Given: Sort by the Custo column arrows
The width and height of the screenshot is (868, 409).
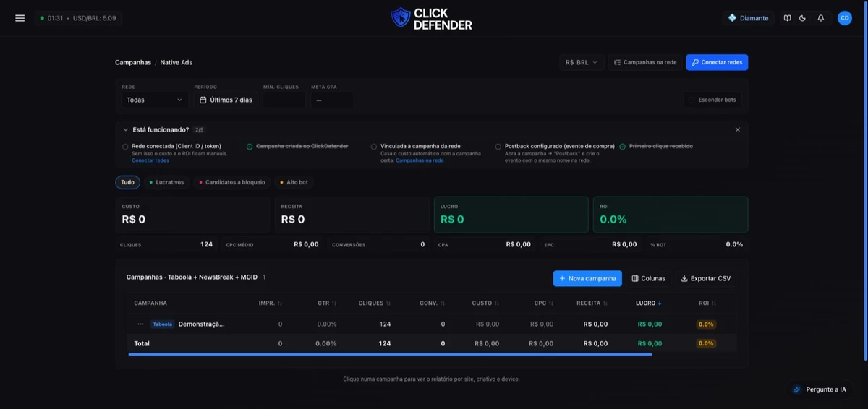Looking at the screenshot, I should pyautogui.click(x=497, y=303).
